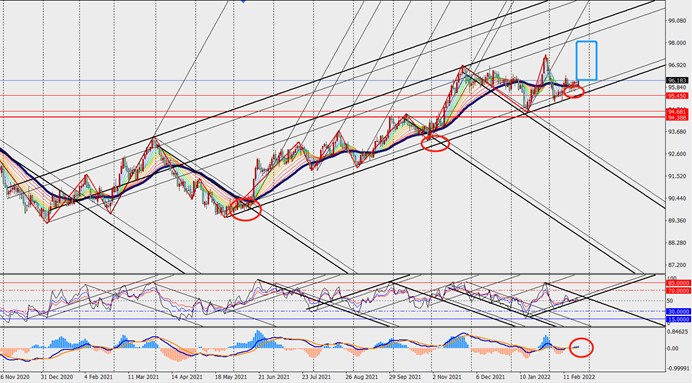Click the 90.440 price axis label
692x383 pixels.
[x=676, y=199]
